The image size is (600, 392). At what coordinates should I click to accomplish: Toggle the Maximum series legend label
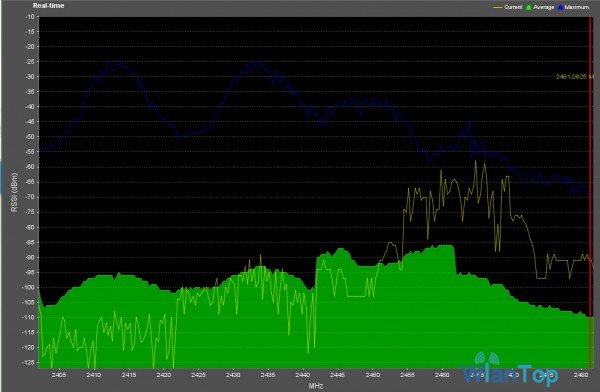click(577, 7)
